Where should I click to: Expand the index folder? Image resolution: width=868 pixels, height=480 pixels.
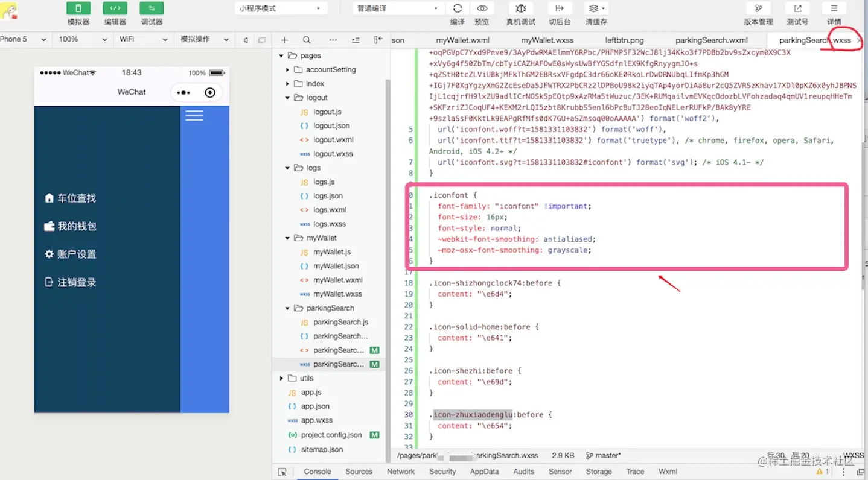click(288, 84)
